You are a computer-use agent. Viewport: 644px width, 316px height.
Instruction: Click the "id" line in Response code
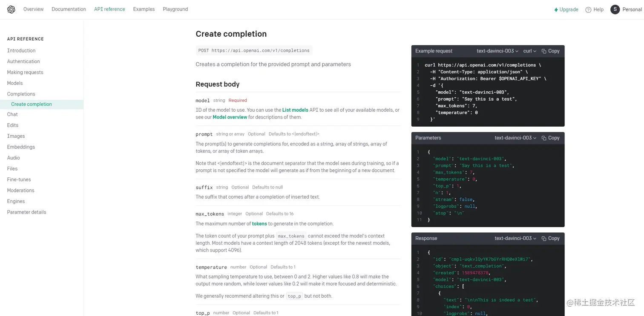click(x=483, y=259)
